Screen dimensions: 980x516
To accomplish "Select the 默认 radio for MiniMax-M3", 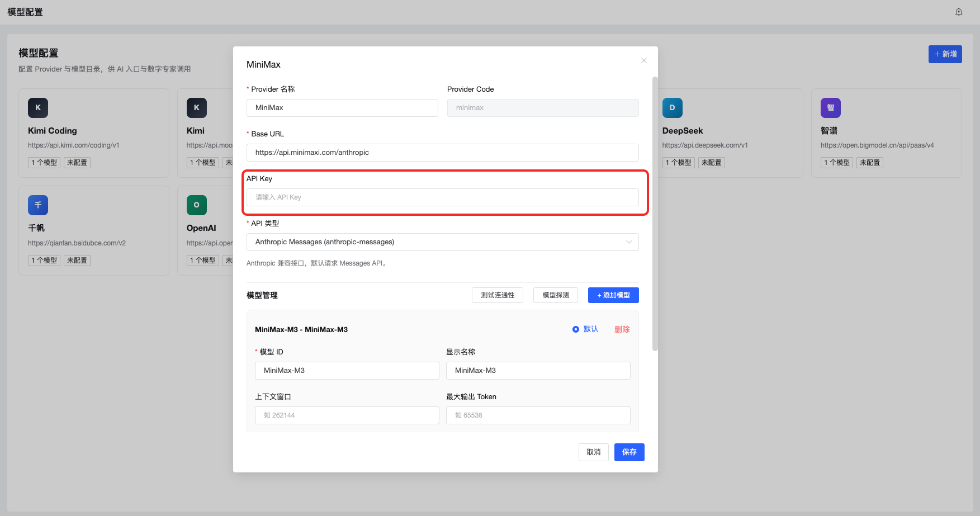I will click(576, 329).
